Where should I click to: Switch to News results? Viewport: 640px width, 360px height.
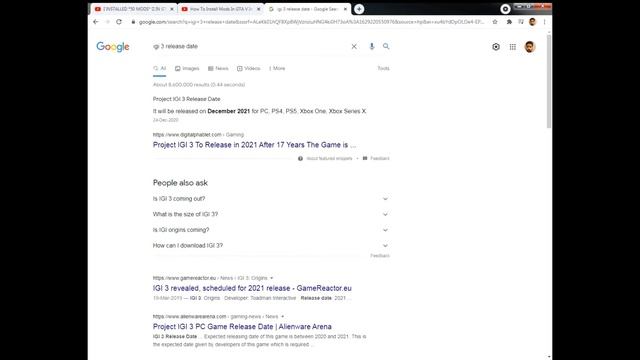click(x=218, y=69)
